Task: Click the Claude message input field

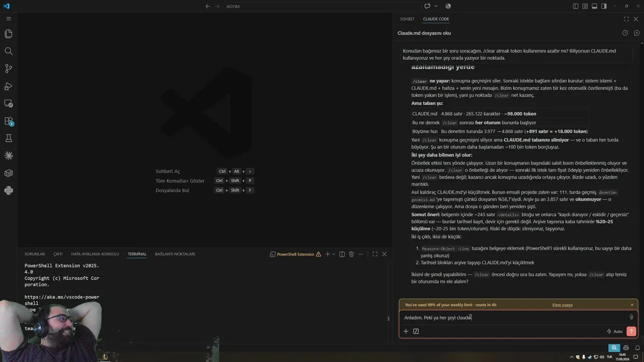Action: [513, 317]
